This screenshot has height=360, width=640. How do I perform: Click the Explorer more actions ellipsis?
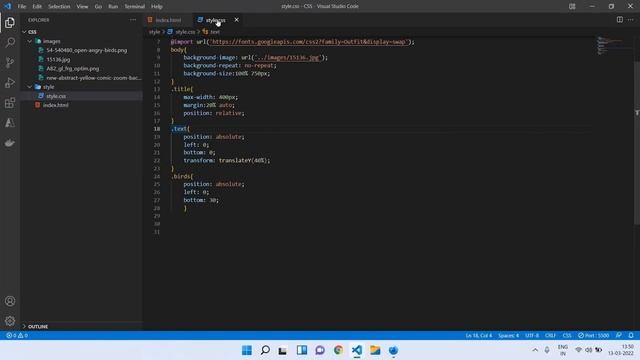click(x=133, y=20)
